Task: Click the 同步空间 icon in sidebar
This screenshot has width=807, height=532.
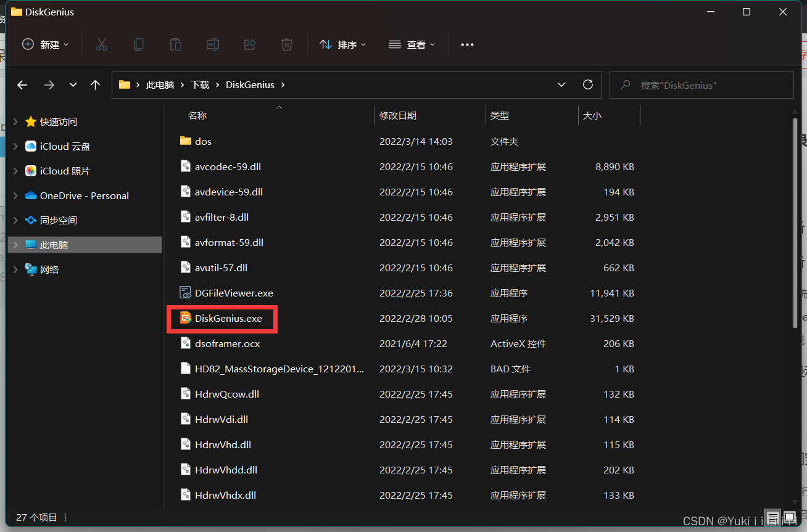Action: [31, 220]
